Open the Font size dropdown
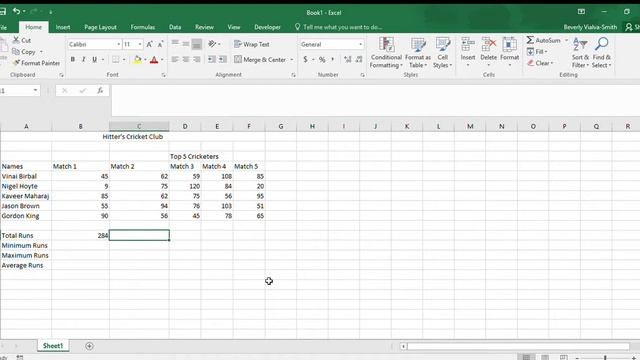Image resolution: width=640 pixels, height=360 pixels. [140, 44]
